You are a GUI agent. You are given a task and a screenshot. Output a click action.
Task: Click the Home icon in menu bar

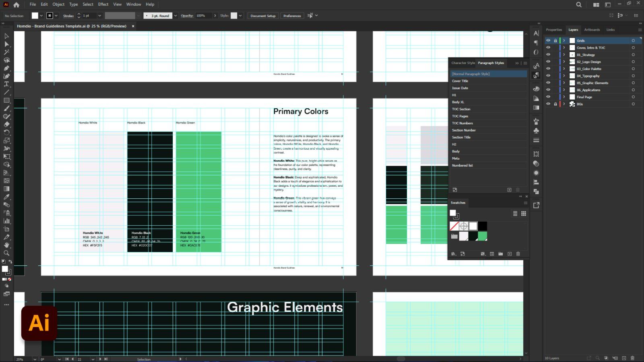point(16,5)
